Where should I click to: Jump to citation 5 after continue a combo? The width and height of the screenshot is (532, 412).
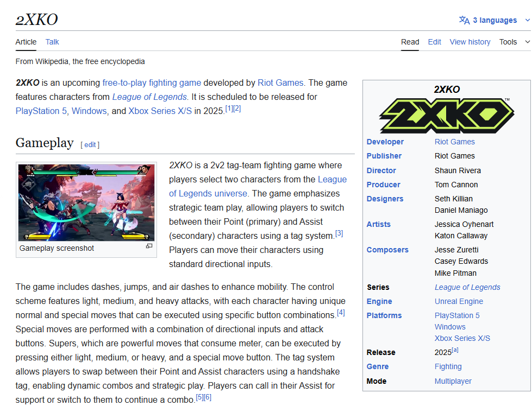(x=200, y=397)
